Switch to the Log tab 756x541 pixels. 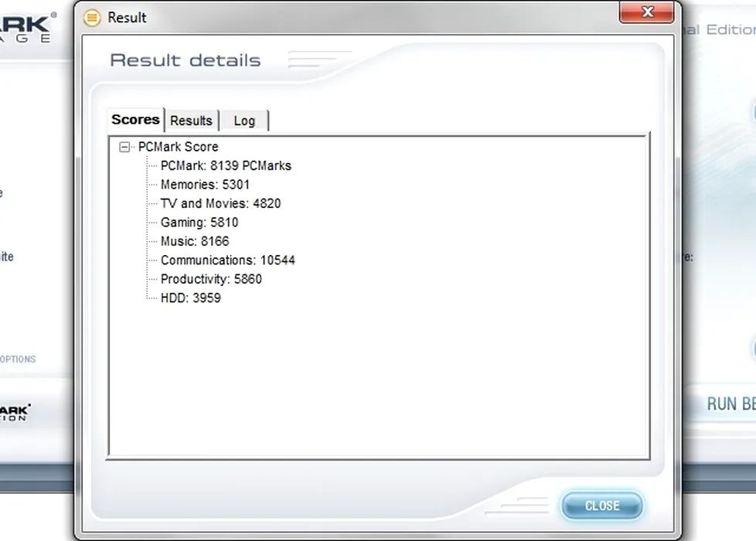pyautogui.click(x=244, y=121)
